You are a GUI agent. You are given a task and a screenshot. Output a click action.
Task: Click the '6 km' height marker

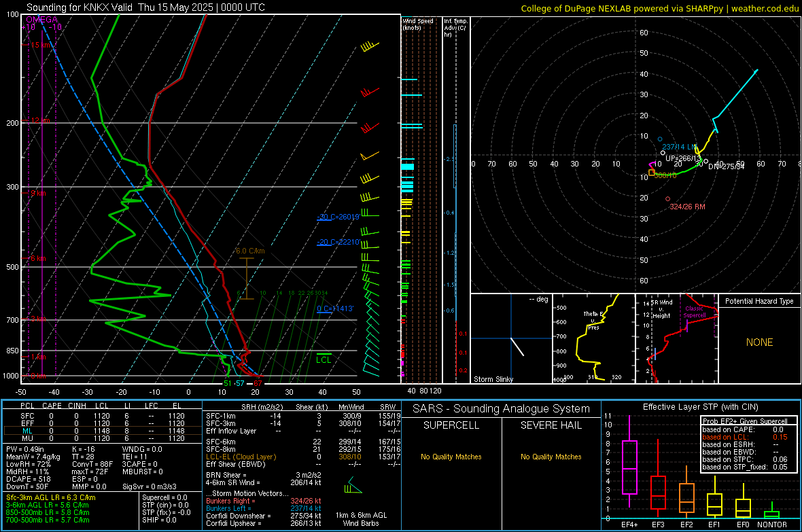tap(38, 258)
